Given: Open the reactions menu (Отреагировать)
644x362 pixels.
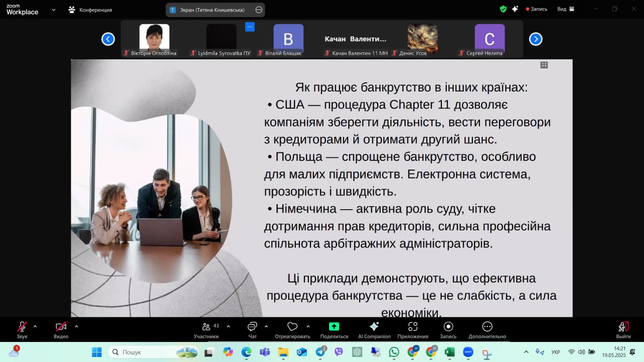Looking at the screenshot, I should tap(292, 329).
